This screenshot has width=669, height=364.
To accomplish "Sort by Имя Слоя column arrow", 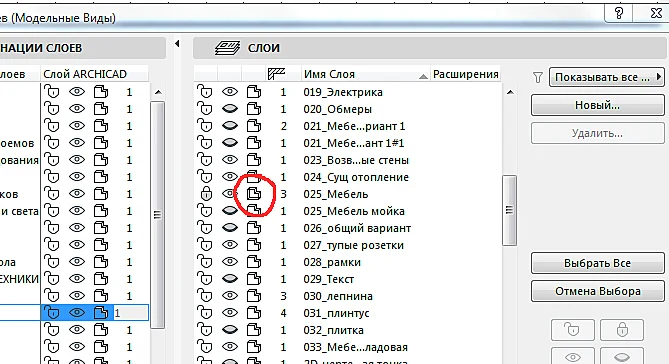I will click(x=423, y=76).
